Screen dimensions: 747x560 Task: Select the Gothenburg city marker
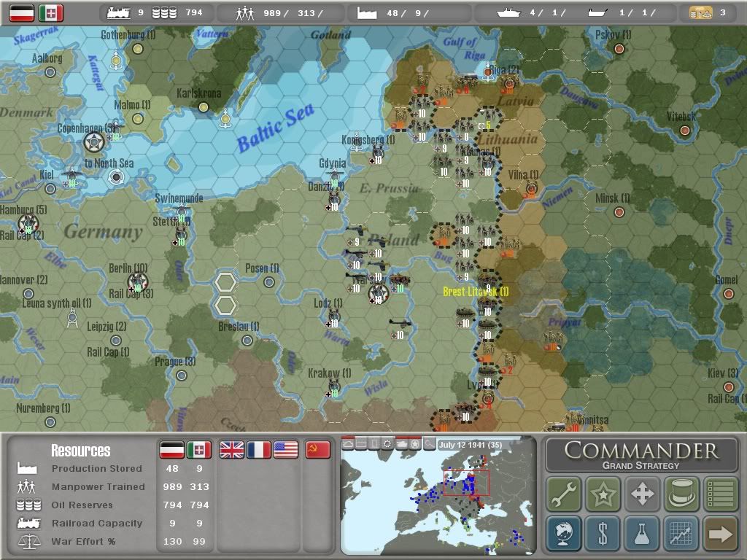(138, 49)
